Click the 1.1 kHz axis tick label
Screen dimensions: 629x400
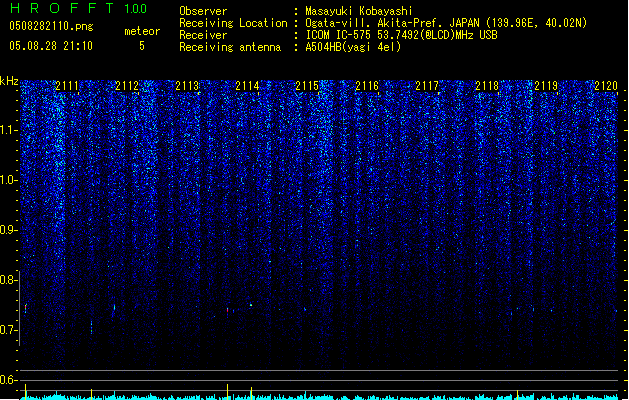[x=9, y=130]
